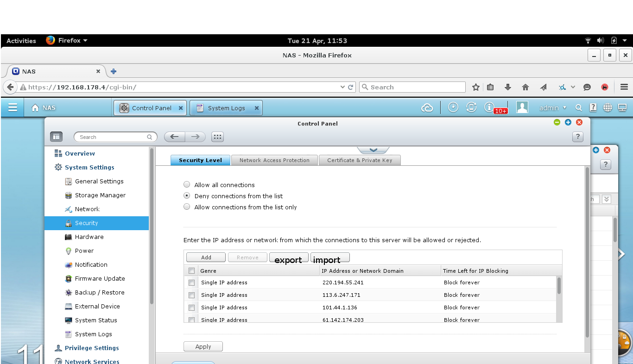Screen dimensions: 633x364
Task: Click the admin profile picture
Action: click(522, 107)
